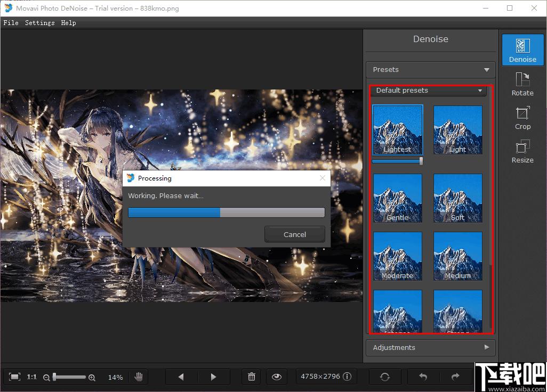Go to the next image
The image size is (547, 392).
click(213, 377)
